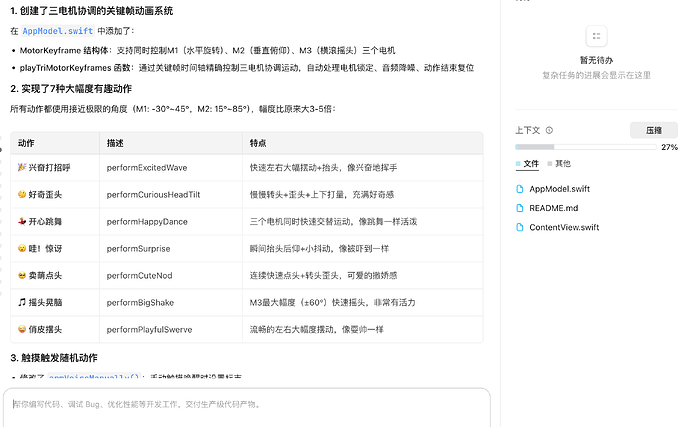Switch to the 文件 tab
The height and width of the screenshot is (427, 690).
click(527, 164)
